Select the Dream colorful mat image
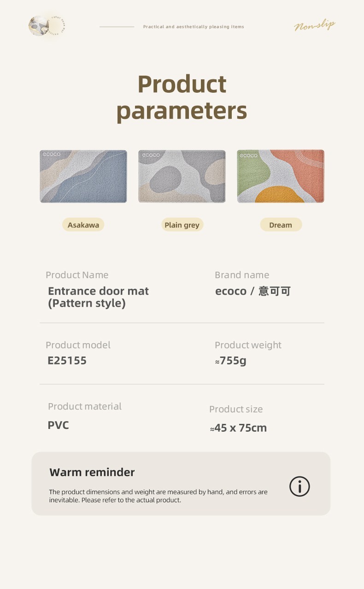The width and height of the screenshot is (364, 589). (281, 177)
